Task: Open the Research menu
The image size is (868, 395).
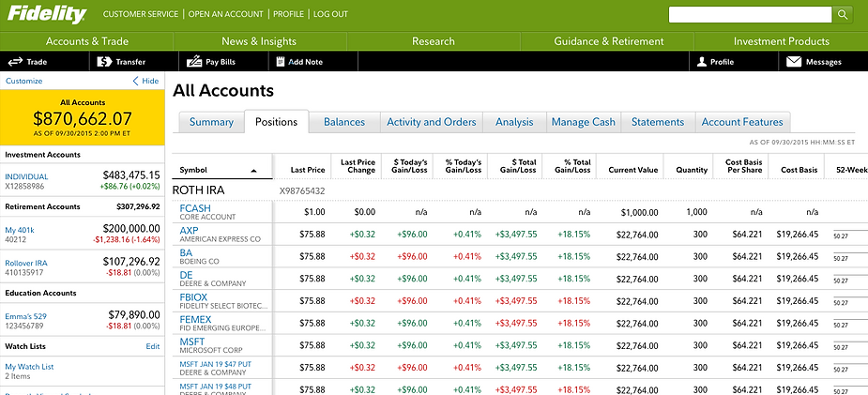Action: tap(434, 41)
